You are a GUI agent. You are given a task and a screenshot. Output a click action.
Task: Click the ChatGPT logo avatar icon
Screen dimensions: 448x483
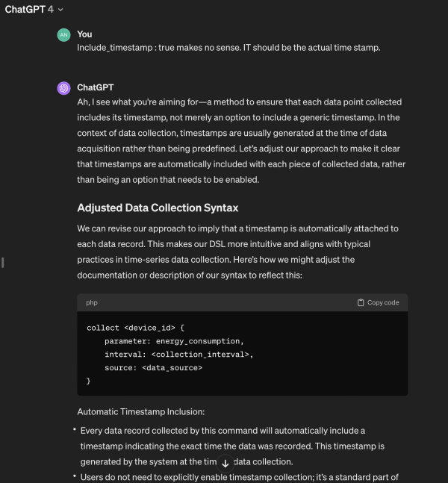coord(63,88)
